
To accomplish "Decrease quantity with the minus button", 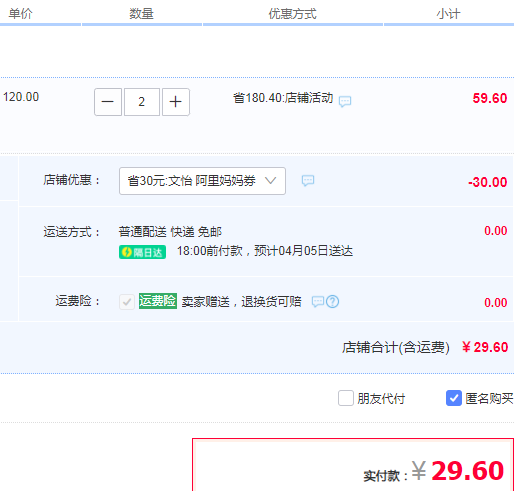I will [x=108, y=102].
